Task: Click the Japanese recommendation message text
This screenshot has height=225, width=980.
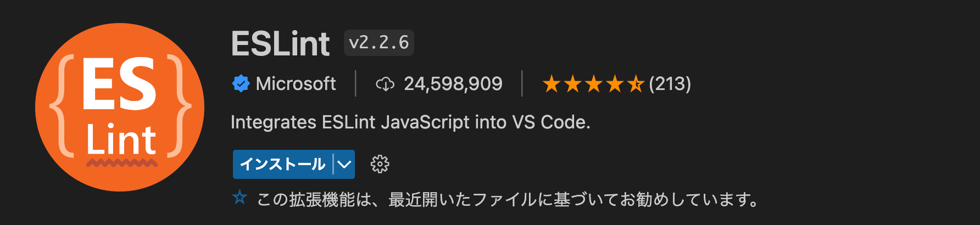Action: point(508,199)
